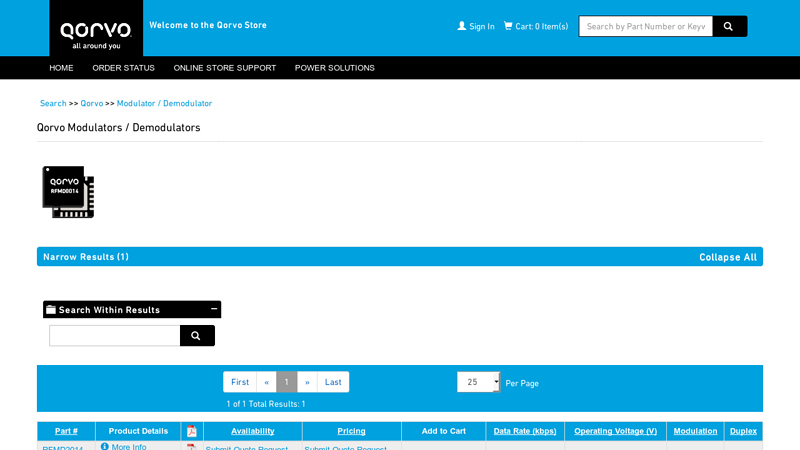The width and height of the screenshot is (800, 450).
Task: Click the Last page button
Action: click(333, 382)
